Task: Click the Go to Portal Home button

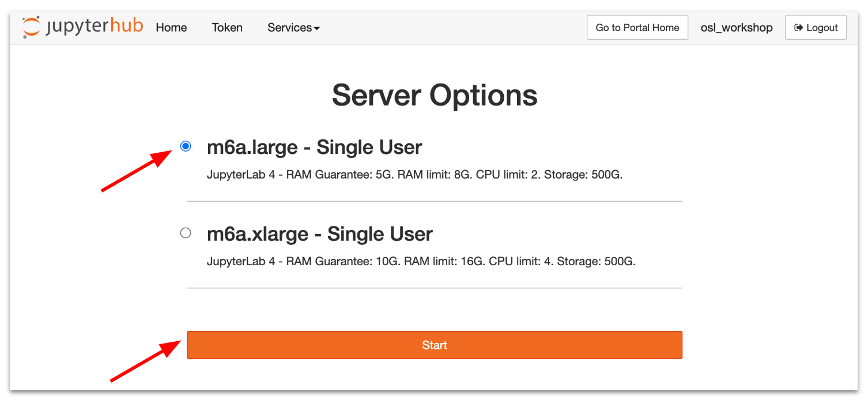Action: coord(637,28)
